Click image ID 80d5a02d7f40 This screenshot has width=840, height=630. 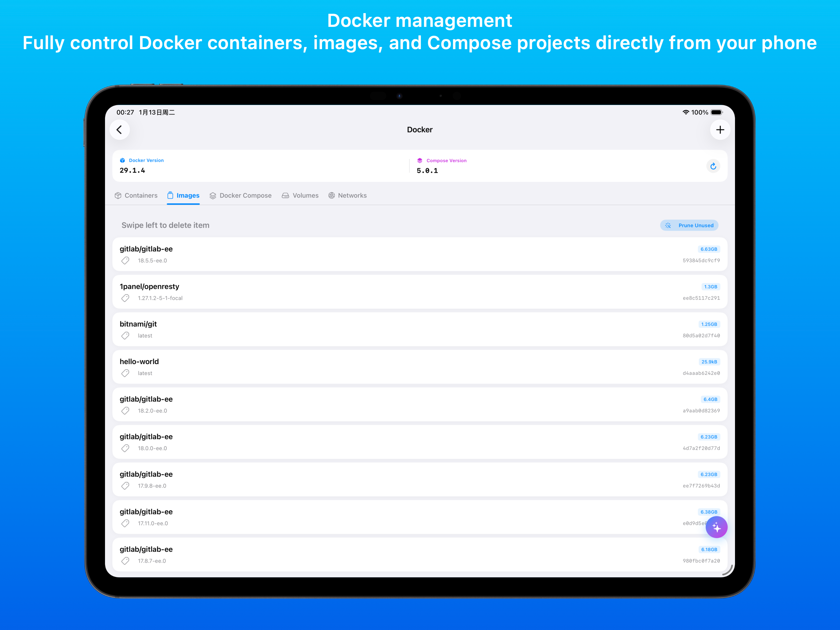click(x=701, y=336)
